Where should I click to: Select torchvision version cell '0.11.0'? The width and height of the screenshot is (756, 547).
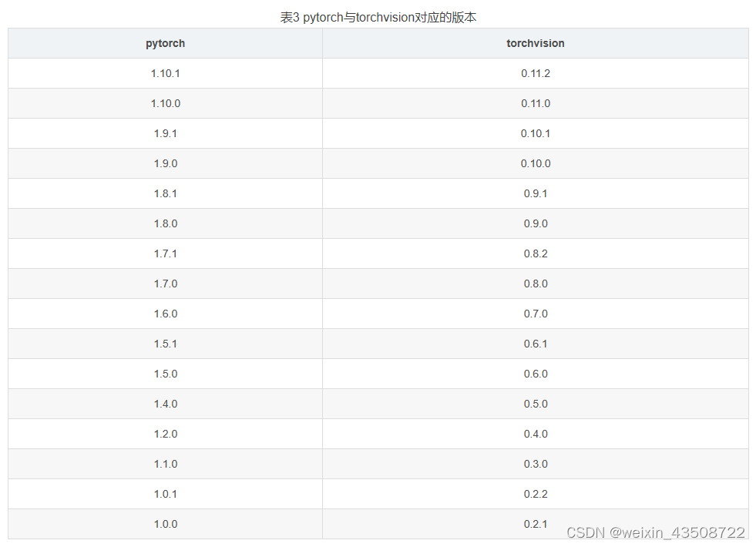pos(535,103)
